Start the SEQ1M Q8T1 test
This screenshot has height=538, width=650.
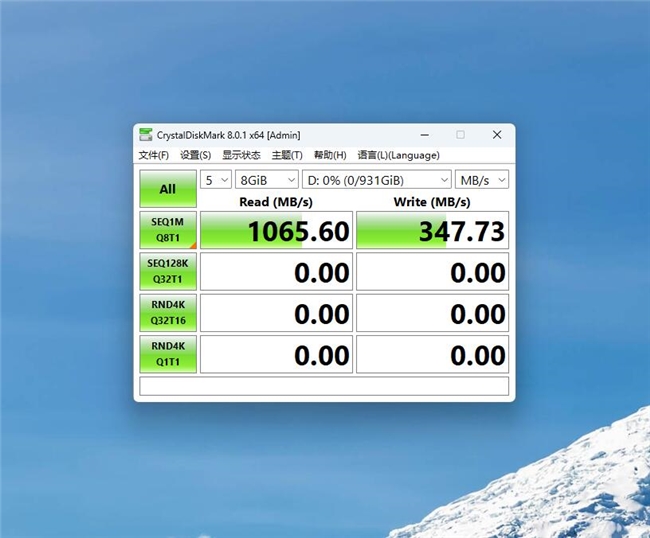pos(167,231)
